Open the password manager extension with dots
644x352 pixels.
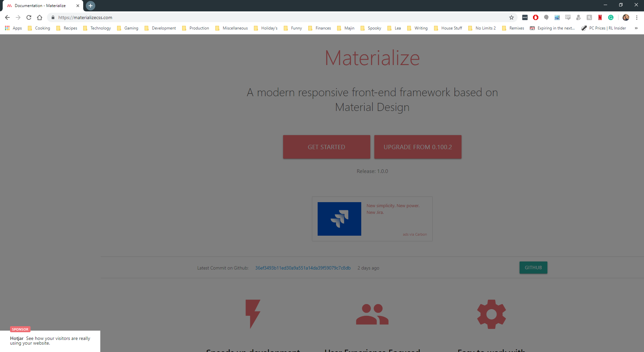point(525,17)
